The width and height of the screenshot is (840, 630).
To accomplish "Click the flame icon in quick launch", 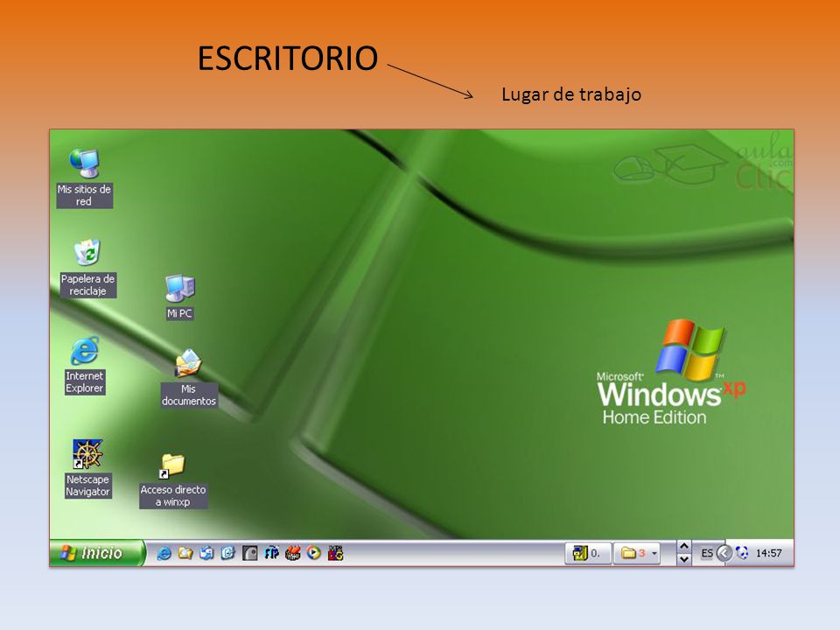I will coord(292,553).
